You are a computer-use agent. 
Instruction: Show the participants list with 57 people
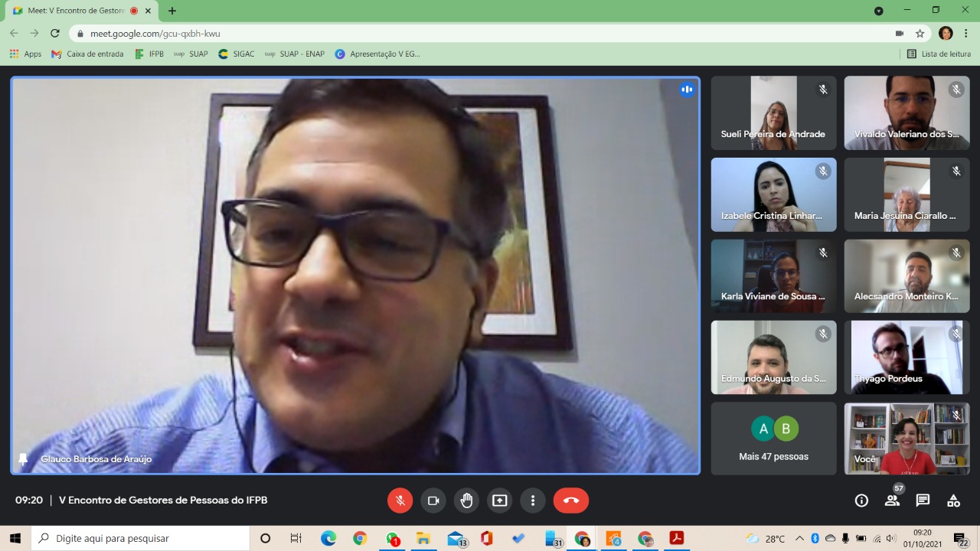pyautogui.click(x=892, y=500)
